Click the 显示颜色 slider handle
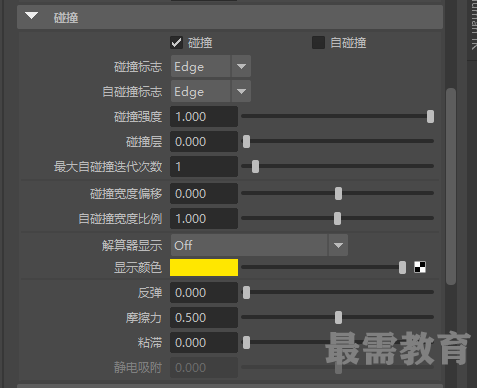 [402, 267]
